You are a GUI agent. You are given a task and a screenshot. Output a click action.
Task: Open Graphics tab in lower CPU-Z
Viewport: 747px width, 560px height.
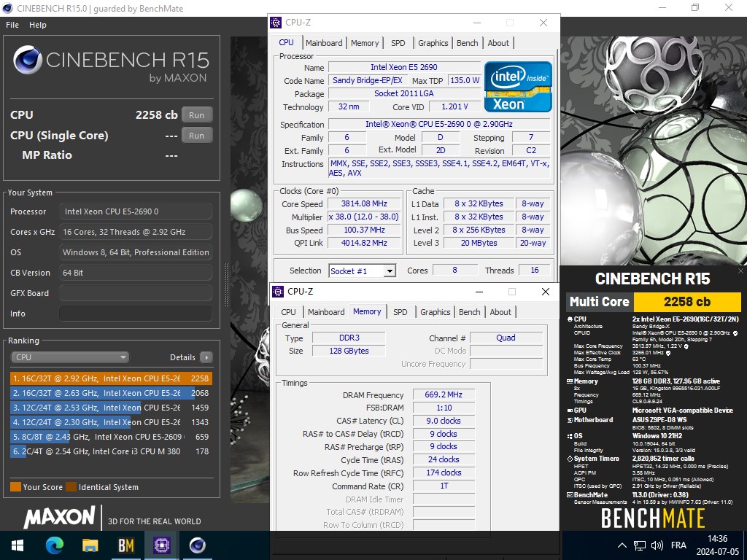click(x=435, y=312)
